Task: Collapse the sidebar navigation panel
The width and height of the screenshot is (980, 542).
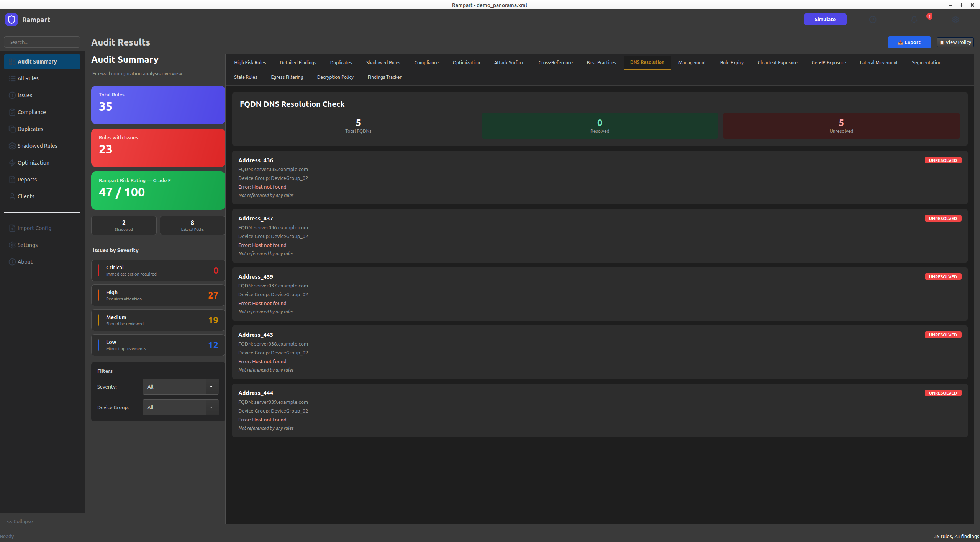Action: (x=20, y=521)
